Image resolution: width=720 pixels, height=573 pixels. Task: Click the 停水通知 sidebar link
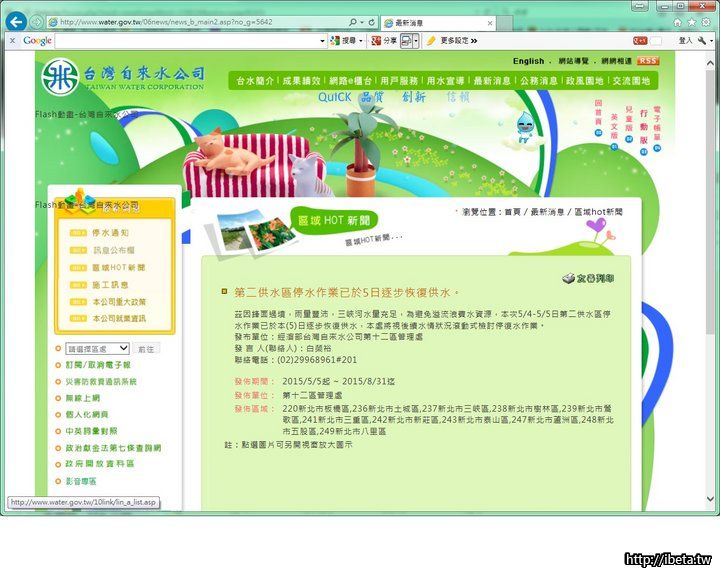coord(110,233)
